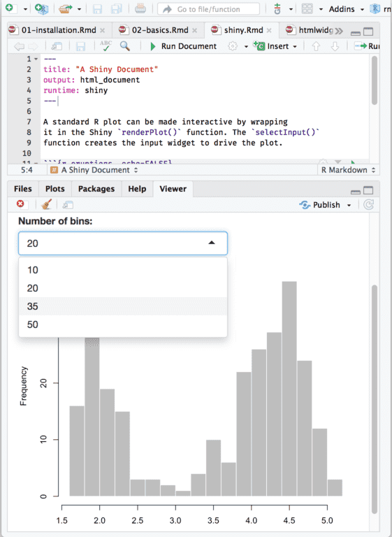Click the go back arrow in the editor toolbar

[19, 46]
